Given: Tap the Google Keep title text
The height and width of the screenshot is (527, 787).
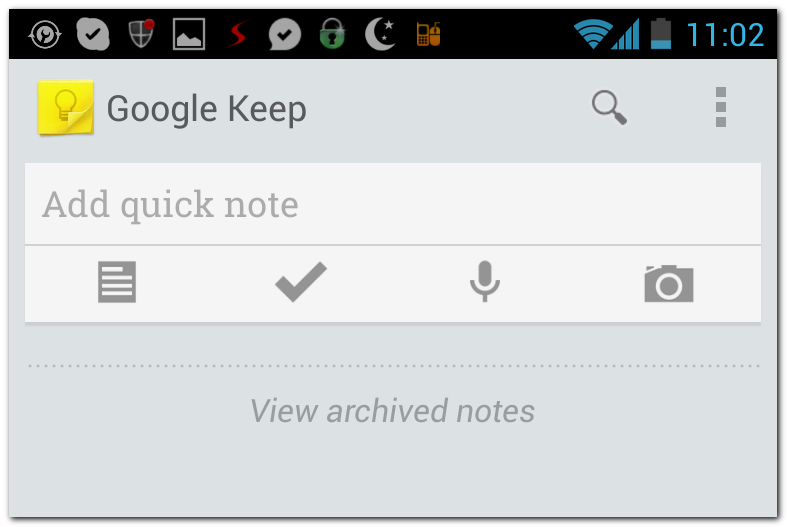Looking at the screenshot, I should coord(206,109).
